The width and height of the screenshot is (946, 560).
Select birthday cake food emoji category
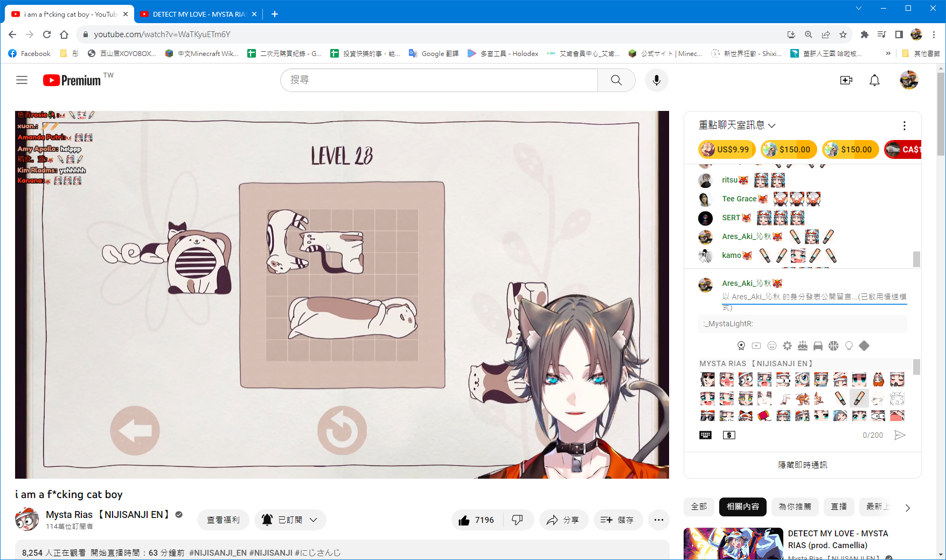[803, 346]
